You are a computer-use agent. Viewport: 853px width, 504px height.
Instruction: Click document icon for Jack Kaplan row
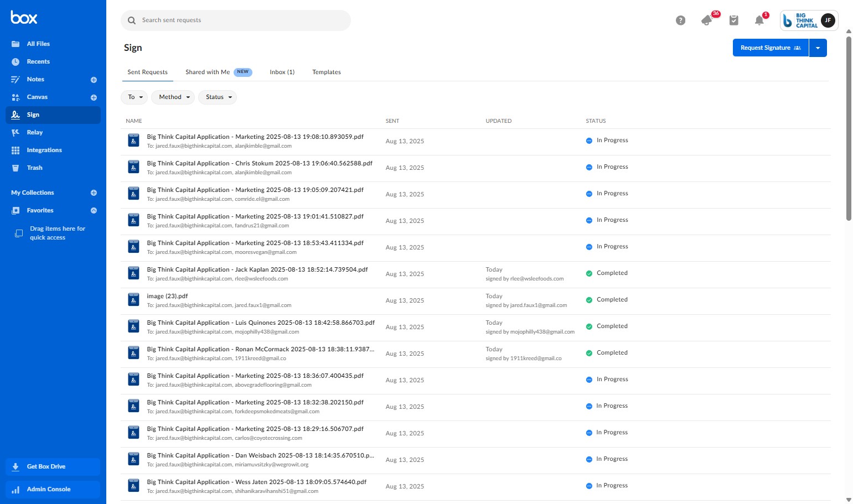click(x=133, y=273)
